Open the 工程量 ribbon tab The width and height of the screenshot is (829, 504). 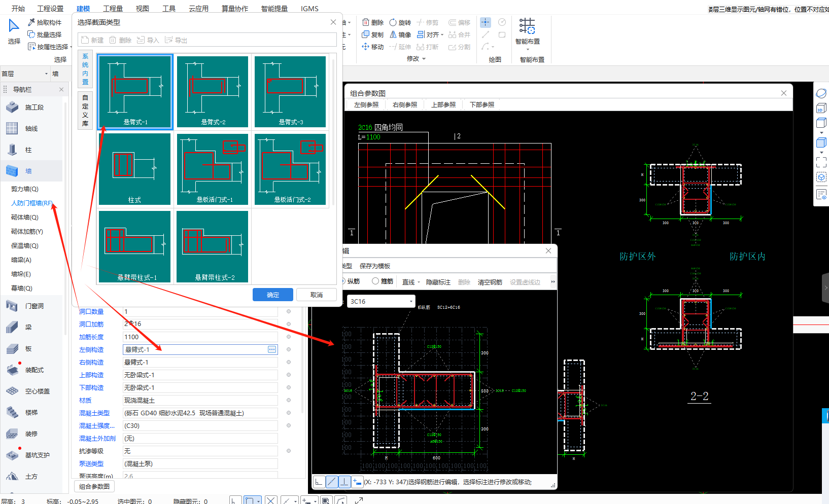pos(113,9)
